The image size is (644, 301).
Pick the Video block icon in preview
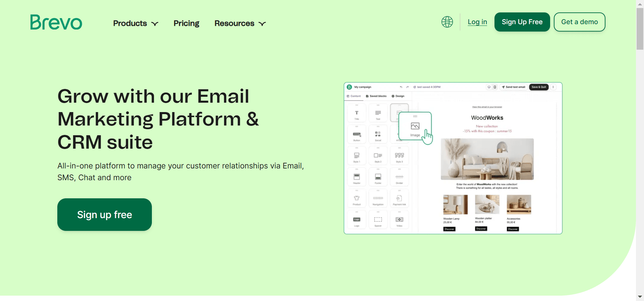click(x=399, y=220)
